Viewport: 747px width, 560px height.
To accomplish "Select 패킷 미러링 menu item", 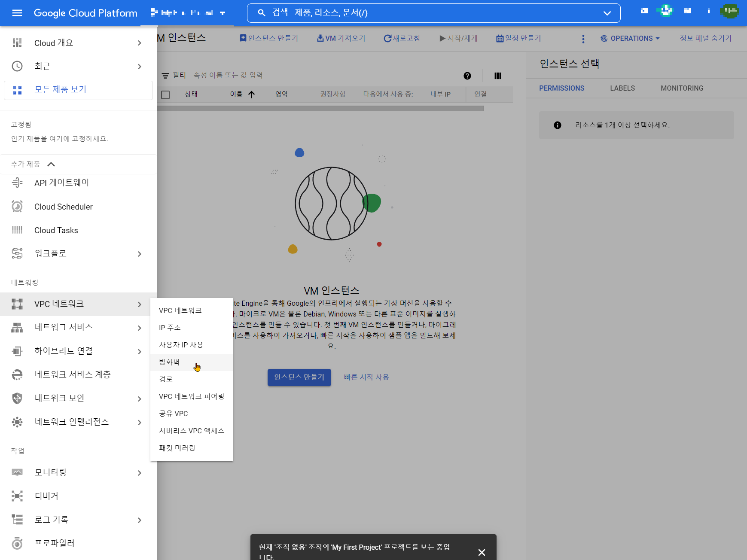I will tap(192, 448).
